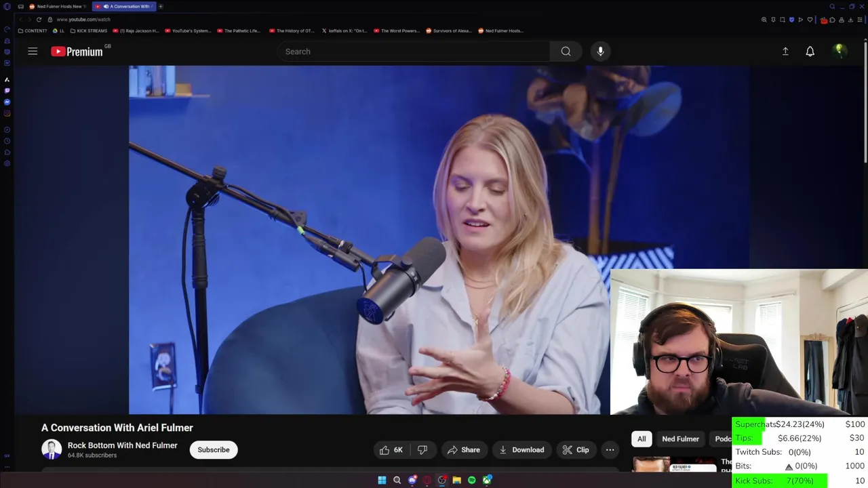Open Spotify from the taskbar
The image size is (868, 488).
click(x=472, y=481)
